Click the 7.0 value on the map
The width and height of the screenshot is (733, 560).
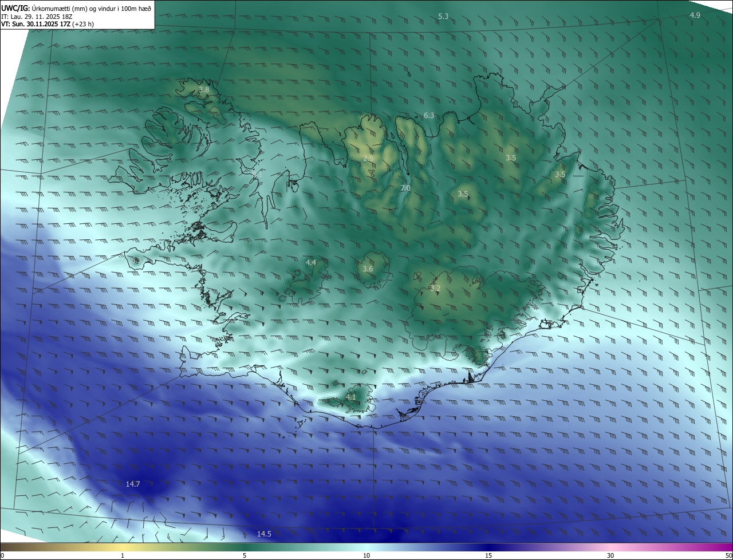(405, 188)
